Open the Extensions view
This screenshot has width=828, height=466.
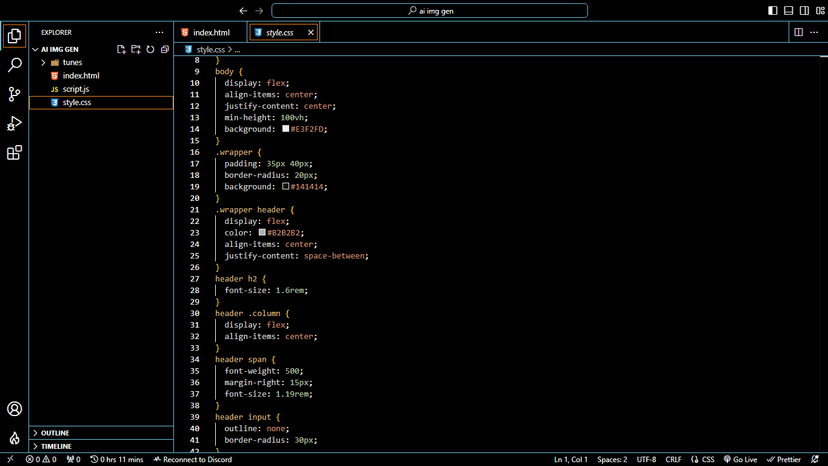(x=14, y=153)
